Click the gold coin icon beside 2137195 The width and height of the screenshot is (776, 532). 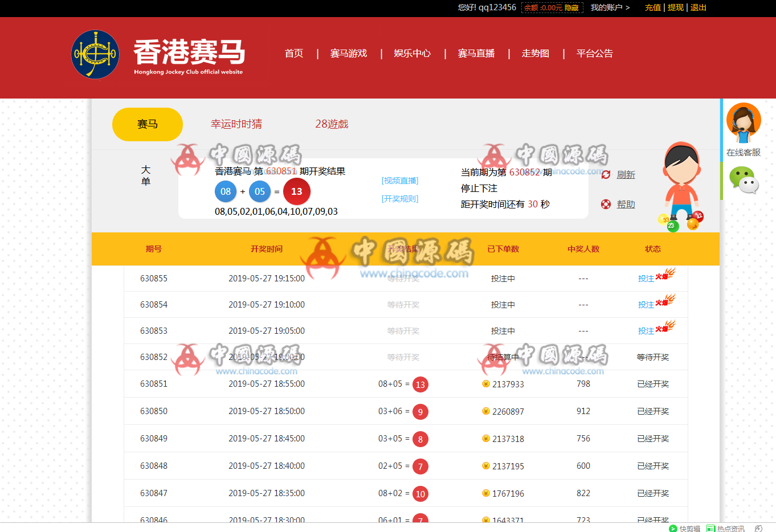pos(486,466)
